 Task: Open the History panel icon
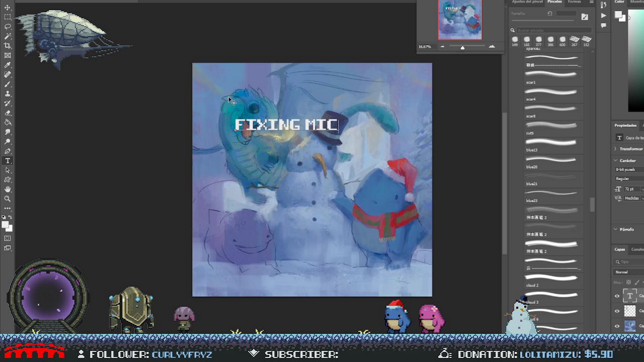point(603,5)
